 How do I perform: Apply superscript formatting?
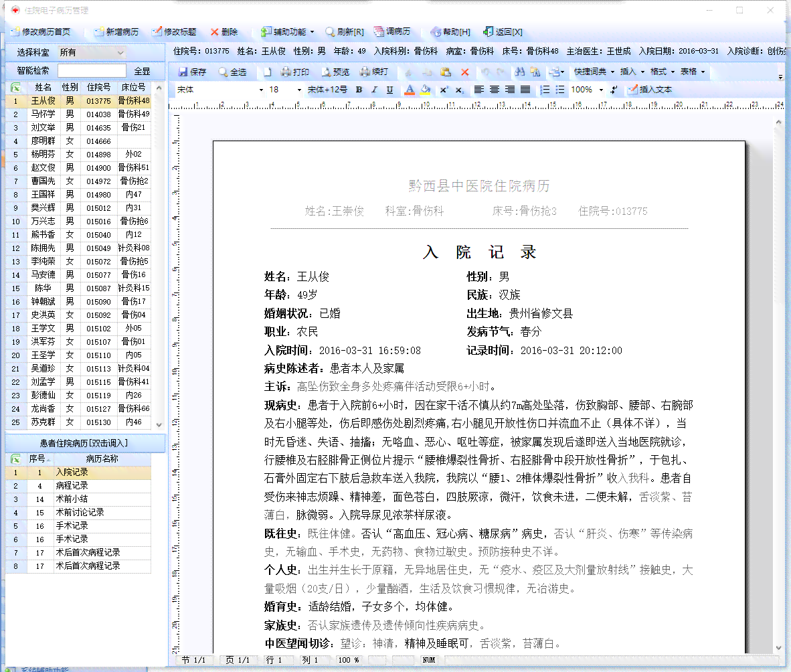[x=444, y=90]
